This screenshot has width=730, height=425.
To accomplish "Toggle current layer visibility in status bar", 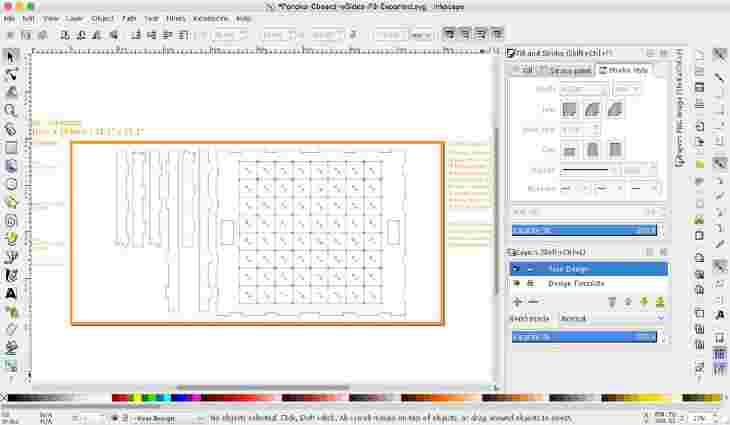I will 115,418.
